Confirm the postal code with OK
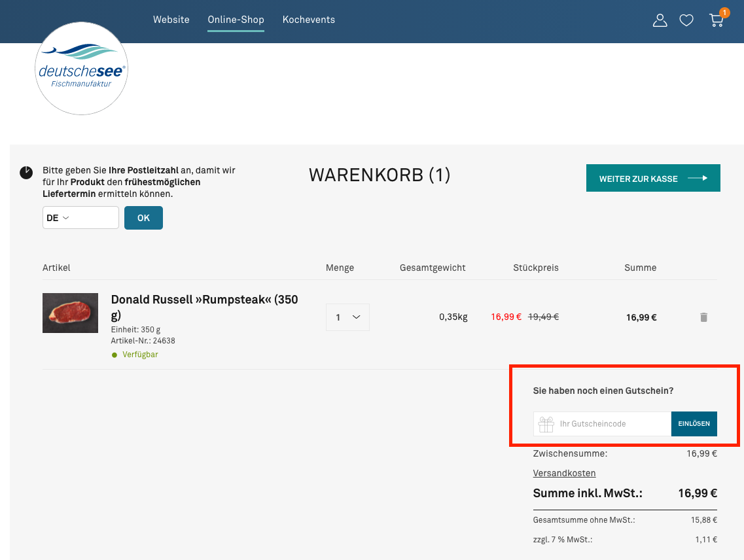 (x=143, y=218)
